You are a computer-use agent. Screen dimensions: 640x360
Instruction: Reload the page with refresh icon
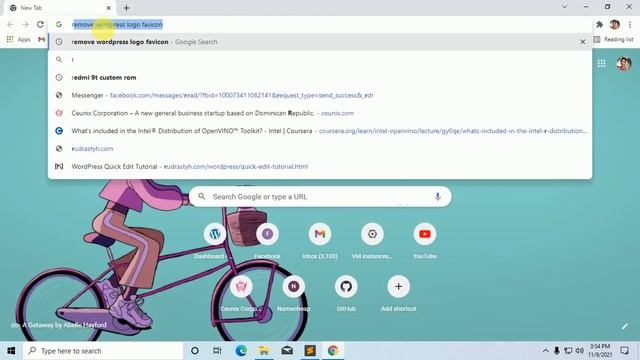pos(40,24)
